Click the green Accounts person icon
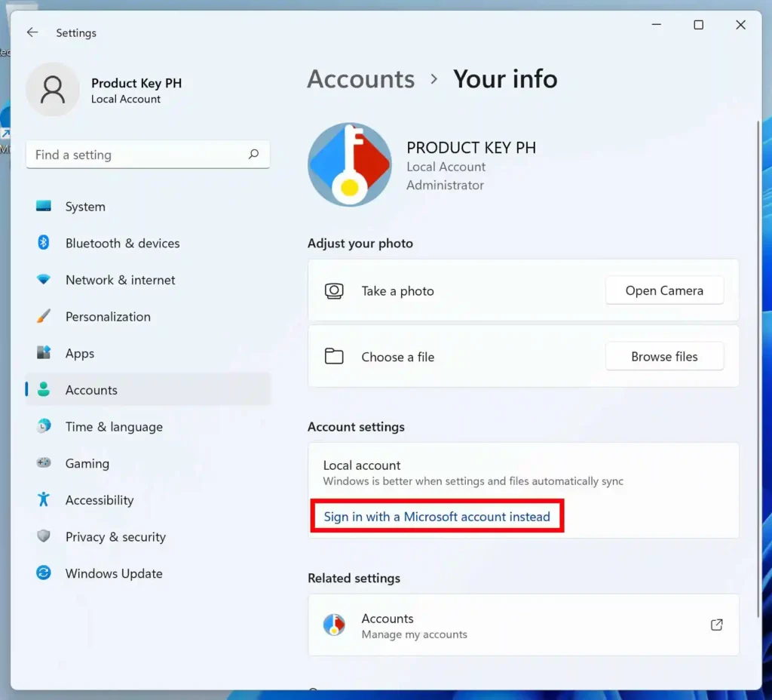The width and height of the screenshot is (772, 700). click(x=43, y=389)
